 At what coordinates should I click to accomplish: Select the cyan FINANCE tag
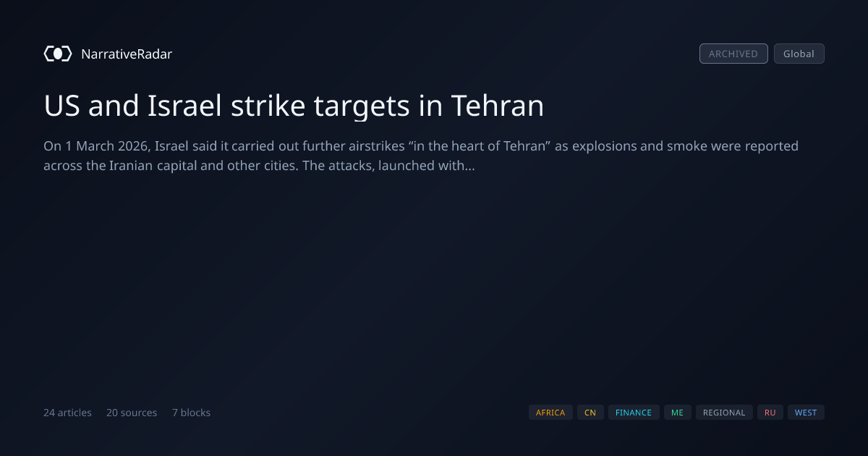pos(634,413)
